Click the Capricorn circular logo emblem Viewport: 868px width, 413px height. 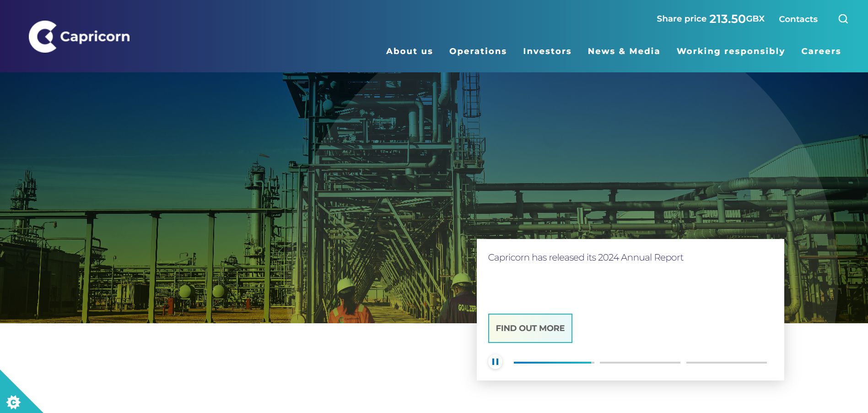pos(43,37)
